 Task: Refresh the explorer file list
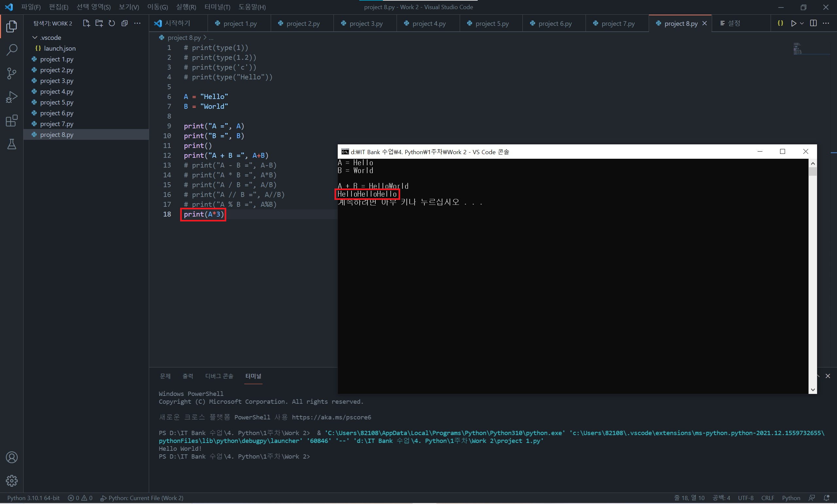[x=112, y=23]
